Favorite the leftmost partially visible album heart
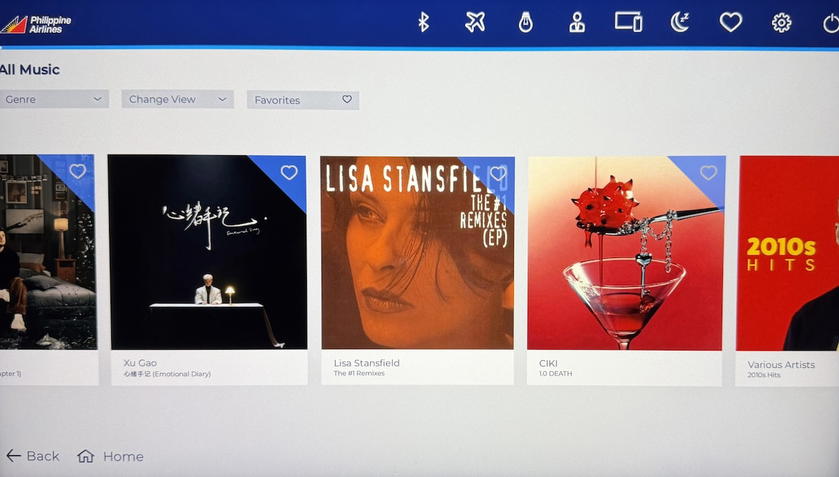This screenshot has height=477, width=839. pos(78,171)
